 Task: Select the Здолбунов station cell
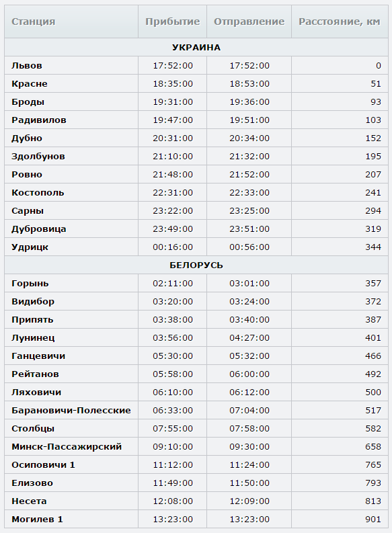[71, 157]
